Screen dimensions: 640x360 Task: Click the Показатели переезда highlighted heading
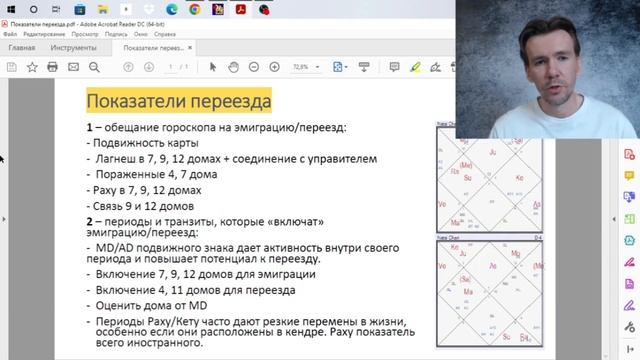pyautogui.click(x=179, y=100)
